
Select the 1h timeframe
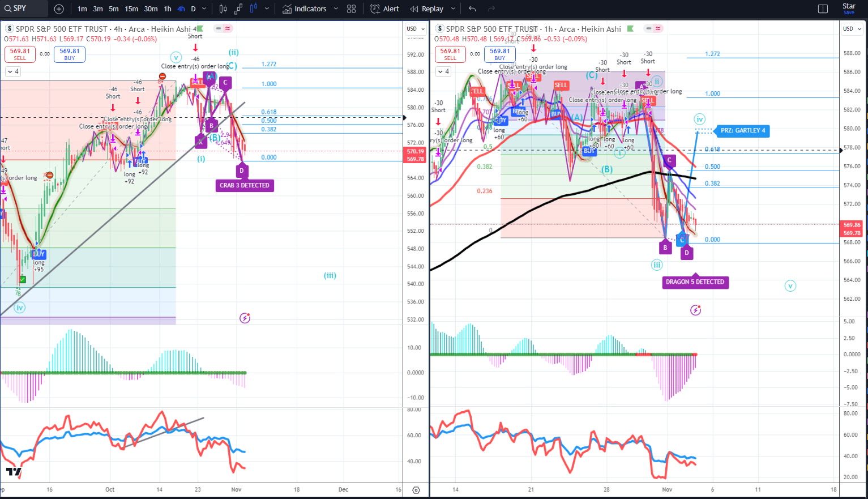coord(168,8)
